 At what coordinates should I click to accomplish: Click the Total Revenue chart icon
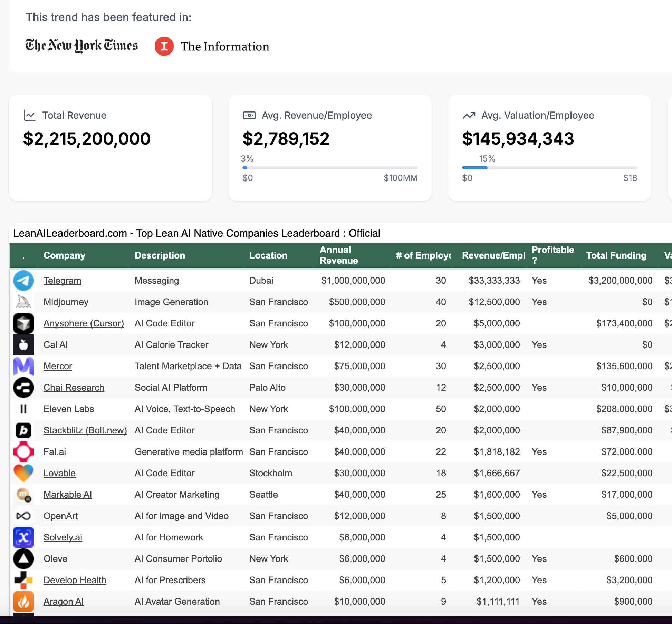tap(29, 115)
